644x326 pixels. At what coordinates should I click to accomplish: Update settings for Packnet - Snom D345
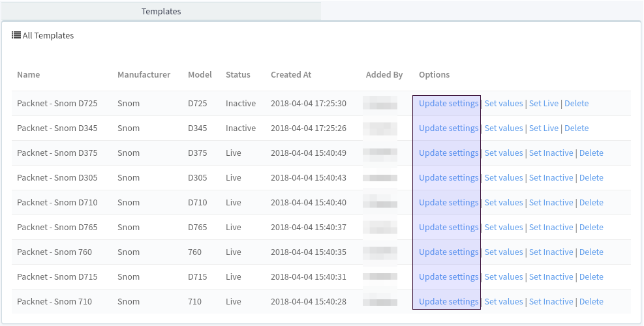(448, 128)
